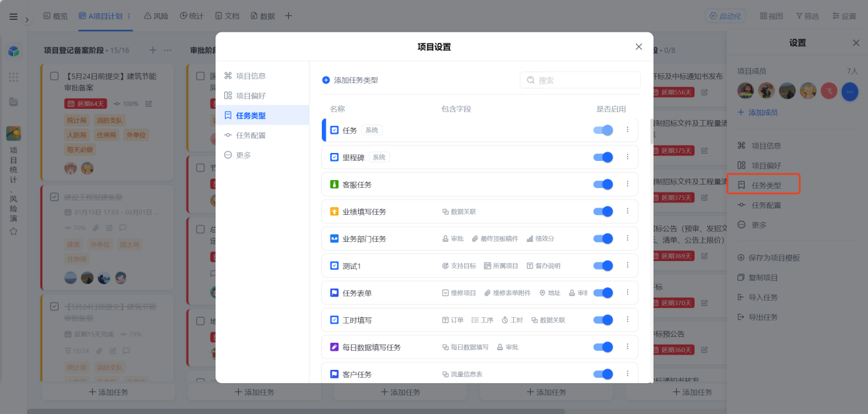The height and width of the screenshot is (414, 868).
Task: Toggle the 客服任务 enable switch
Action: coord(603,185)
